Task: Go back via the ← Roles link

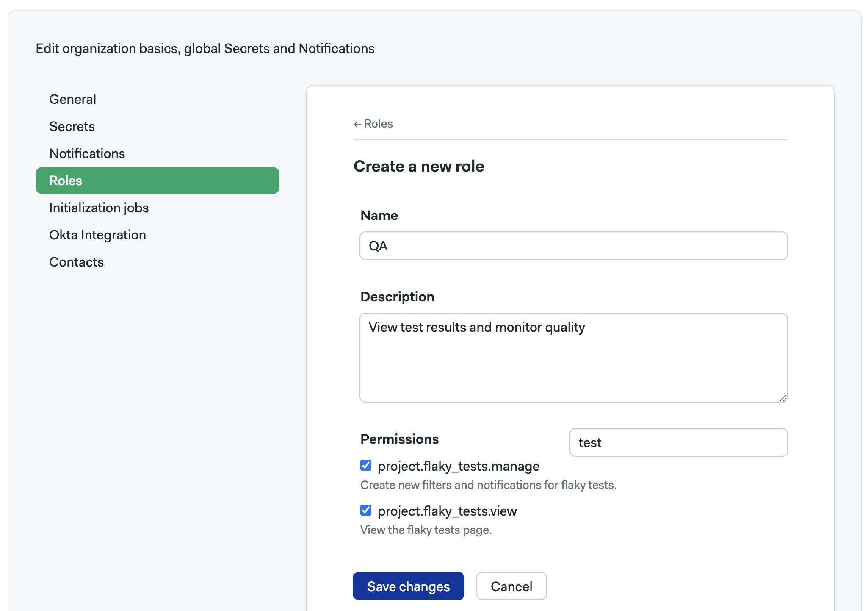Action: pos(373,124)
